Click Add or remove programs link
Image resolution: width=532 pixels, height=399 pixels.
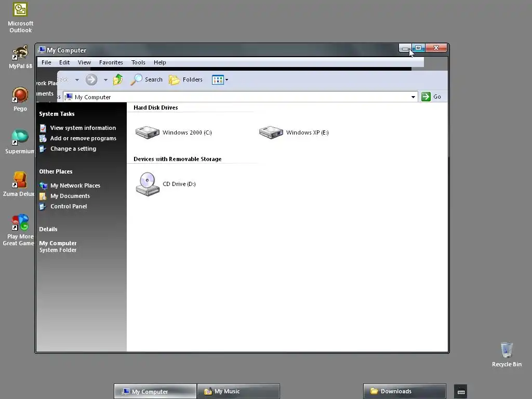83,138
